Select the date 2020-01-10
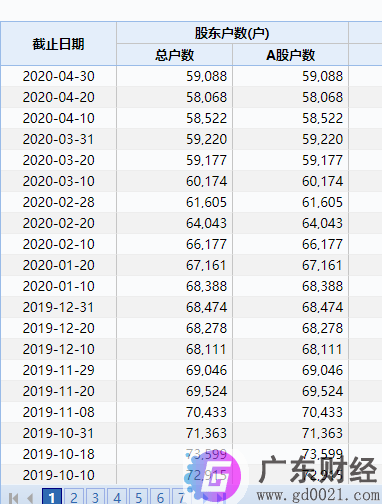The width and height of the screenshot is (382, 504). coord(59,286)
